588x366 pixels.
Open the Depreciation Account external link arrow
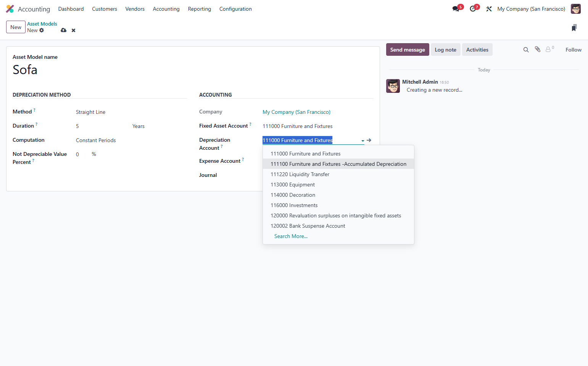[x=369, y=140]
